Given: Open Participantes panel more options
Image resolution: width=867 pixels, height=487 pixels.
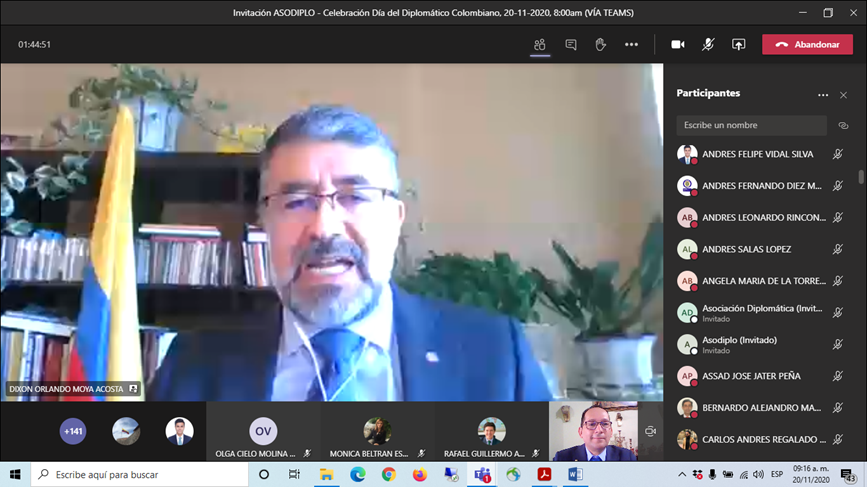Looking at the screenshot, I should click(823, 95).
